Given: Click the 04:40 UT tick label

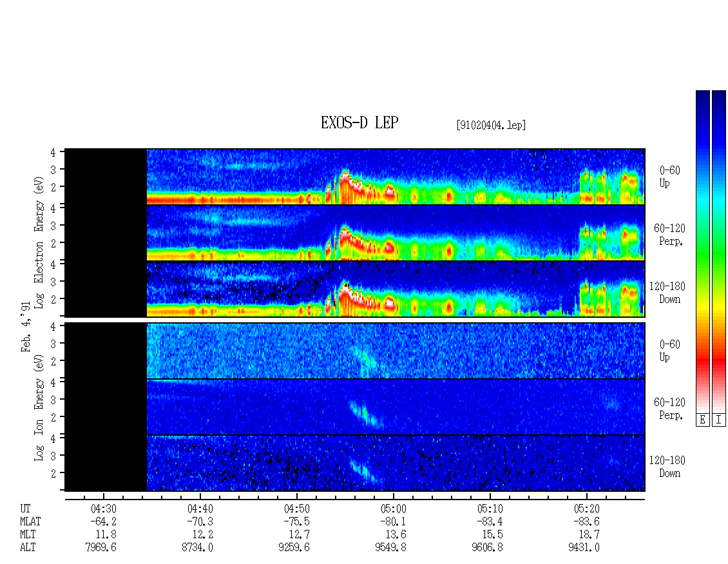Looking at the screenshot, I should click(200, 509).
